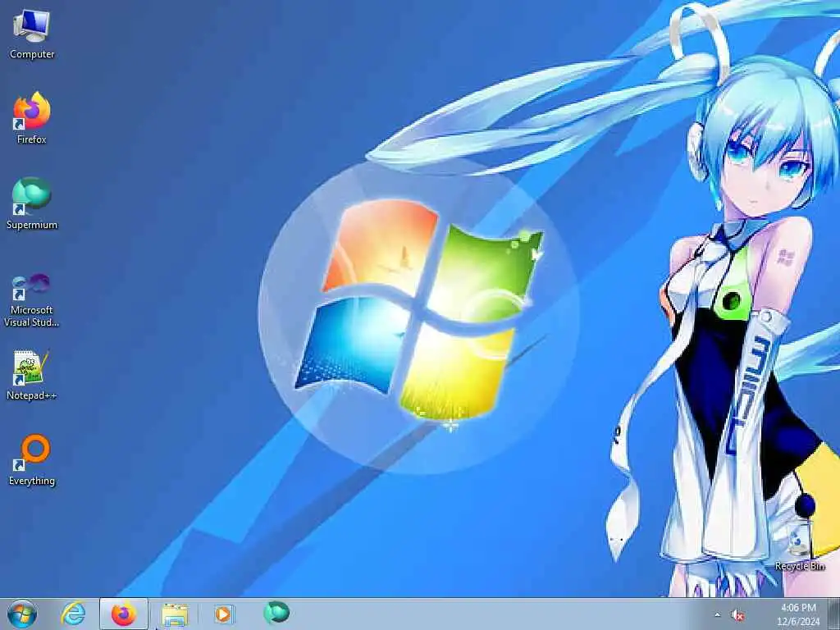
Task: Open the Windows Start menu orb
Action: tap(22, 614)
